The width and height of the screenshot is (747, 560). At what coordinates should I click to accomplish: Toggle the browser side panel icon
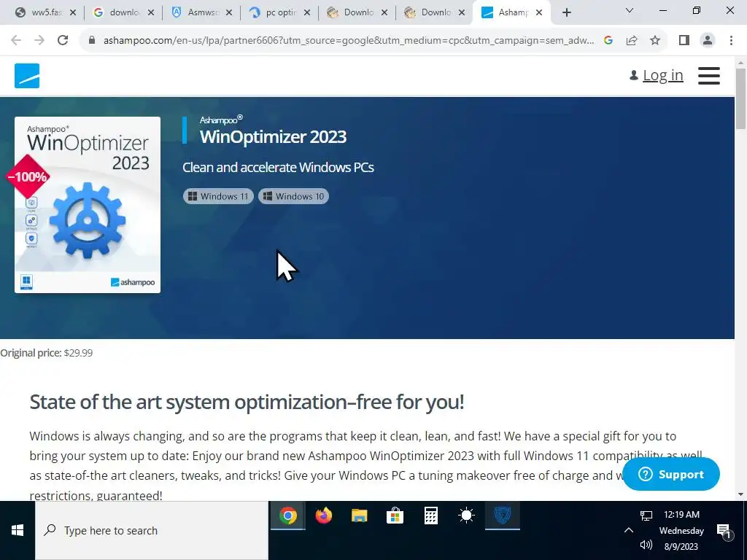pyautogui.click(x=684, y=41)
